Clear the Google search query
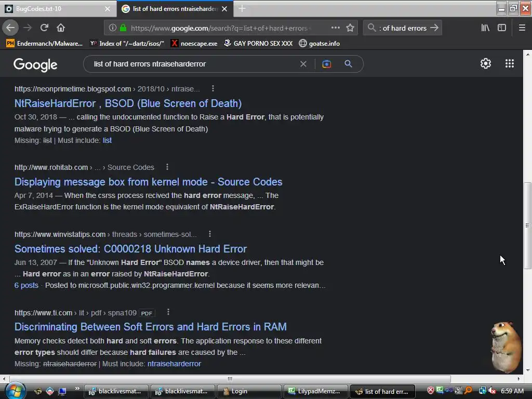 point(303,64)
